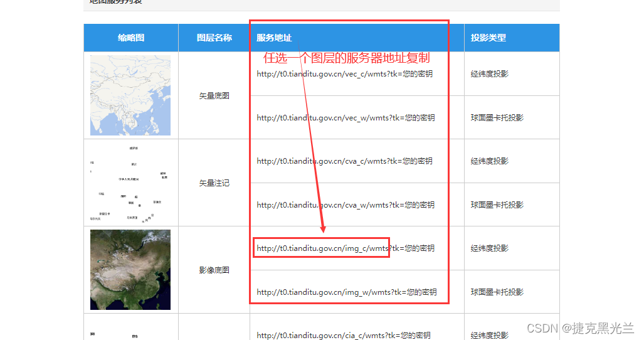Click the cia_c/wmts service address
The width and height of the screenshot is (644, 340).
click(x=344, y=336)
